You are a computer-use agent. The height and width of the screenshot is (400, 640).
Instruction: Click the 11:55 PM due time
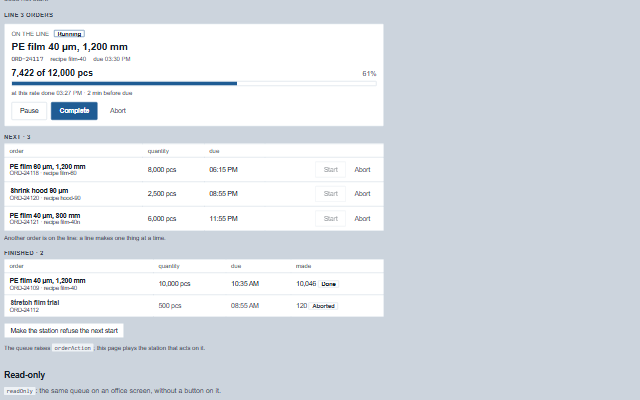click(223, 218)
